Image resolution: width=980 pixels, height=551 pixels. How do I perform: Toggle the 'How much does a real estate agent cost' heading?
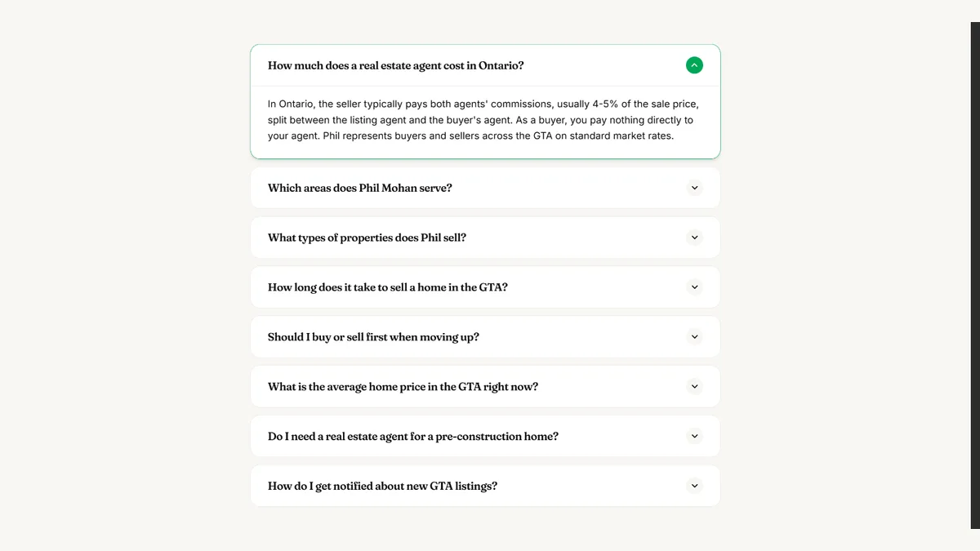396,65
